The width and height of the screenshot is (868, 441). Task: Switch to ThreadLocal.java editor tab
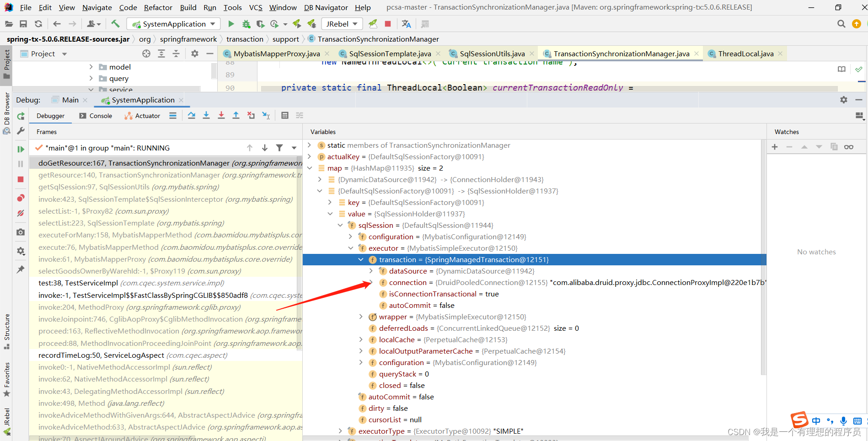(746, 54)
